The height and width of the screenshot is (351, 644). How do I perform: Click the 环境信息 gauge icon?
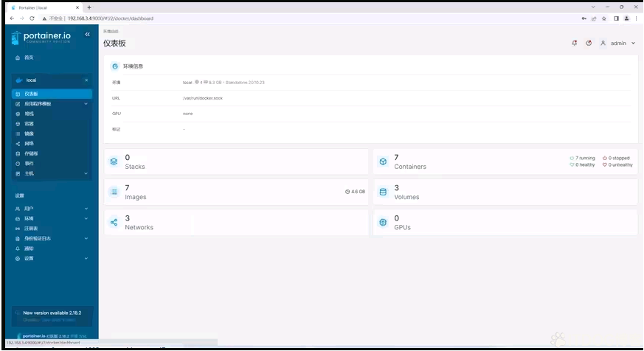coord(115,66)
